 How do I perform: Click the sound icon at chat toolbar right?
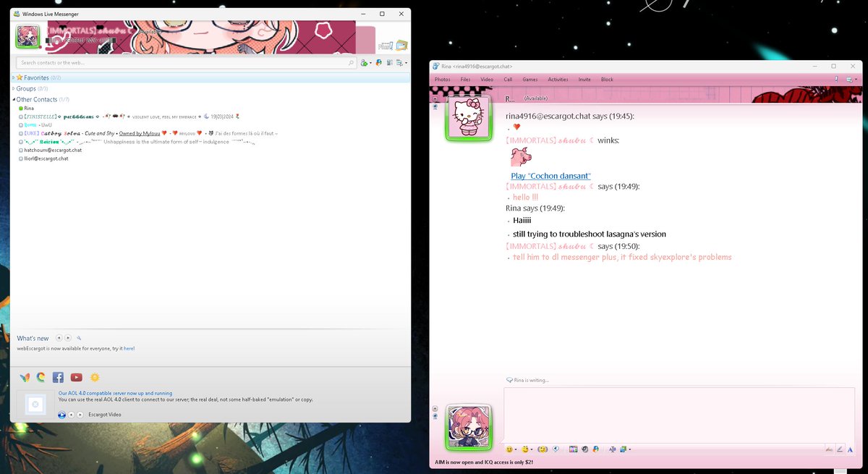coord(837,80)
